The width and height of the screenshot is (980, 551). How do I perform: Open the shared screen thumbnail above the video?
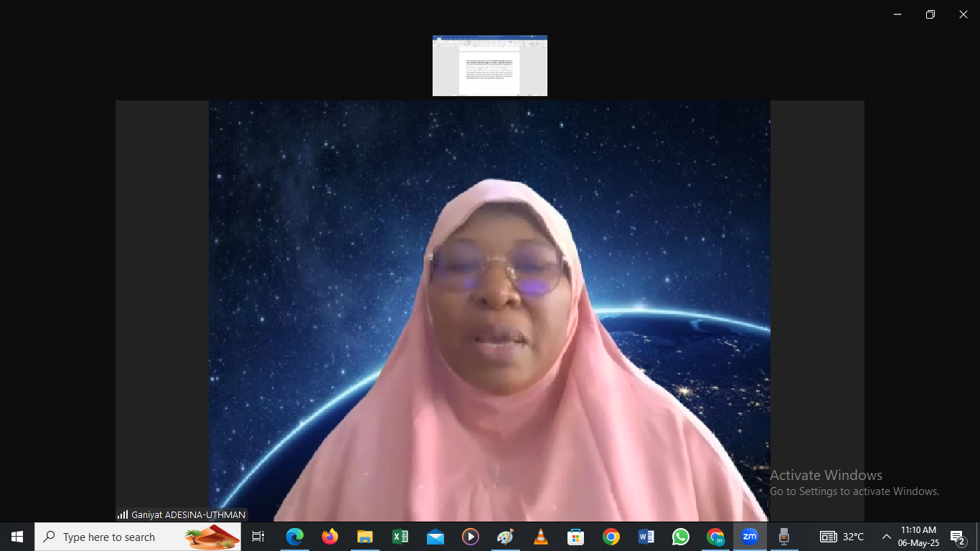[490, 66]
